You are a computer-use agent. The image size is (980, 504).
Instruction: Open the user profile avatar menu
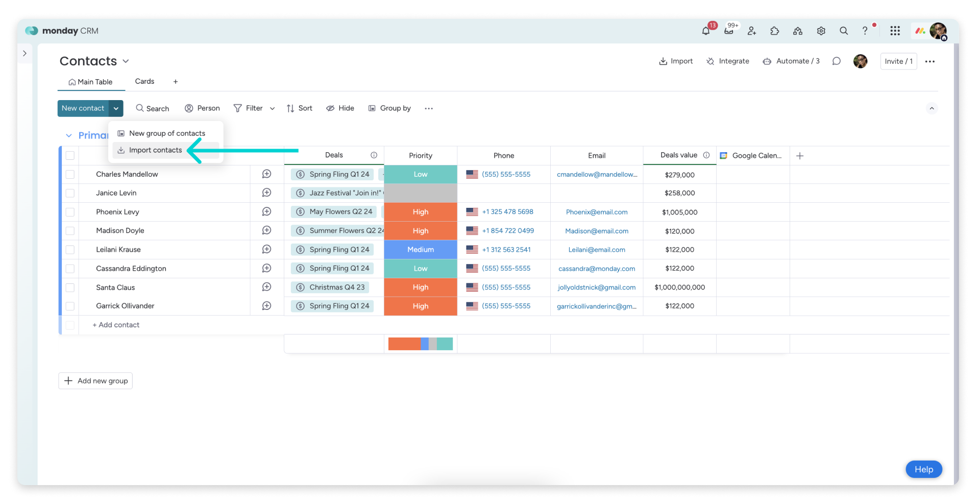click(x=938, y=31)
